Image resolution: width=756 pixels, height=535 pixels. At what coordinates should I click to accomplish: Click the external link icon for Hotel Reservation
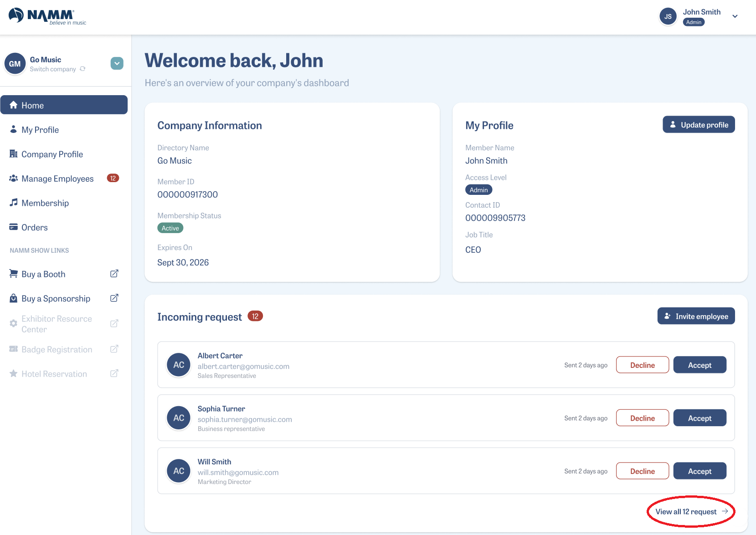click(x=114, y=373)
